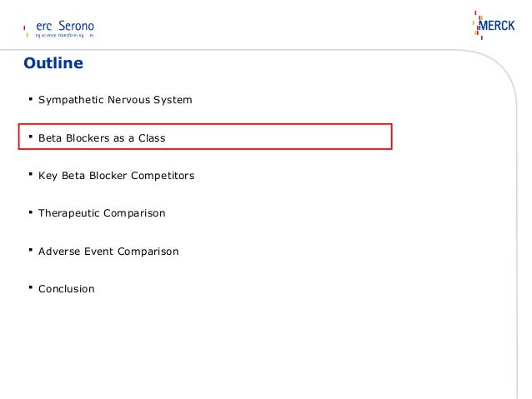Click Beta Blockers as a Class text
Image resolution: width=532 pixels, height=399 pixels.
102,138
